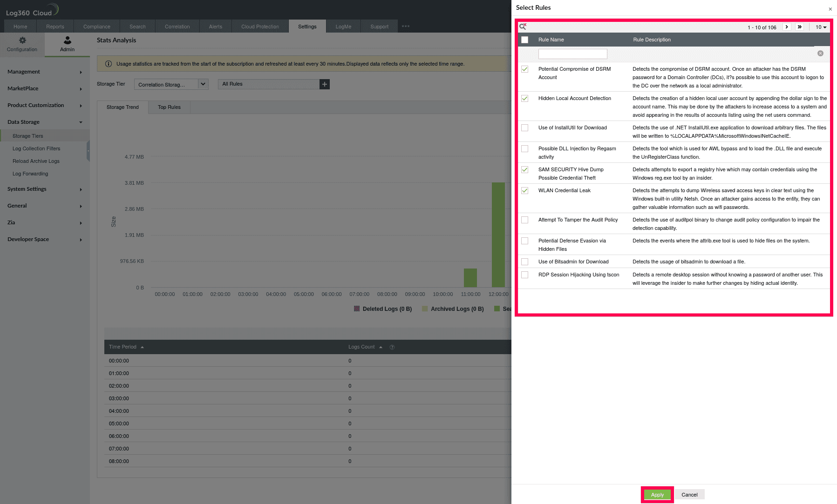Check Potential Defense Evasion via Hidden Files
The image size is (837, 504).
click(525, 241)
